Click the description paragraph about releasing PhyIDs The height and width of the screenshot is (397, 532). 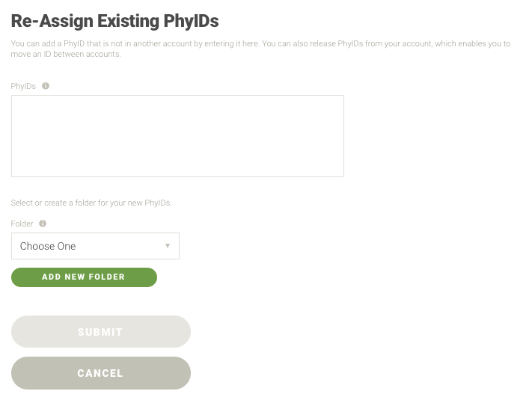[260, 44]
